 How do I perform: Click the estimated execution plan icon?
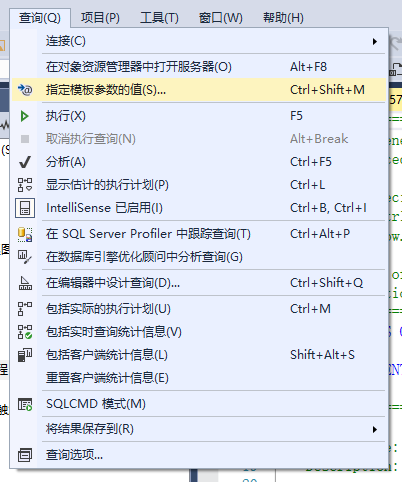click(x=25, y=185)
